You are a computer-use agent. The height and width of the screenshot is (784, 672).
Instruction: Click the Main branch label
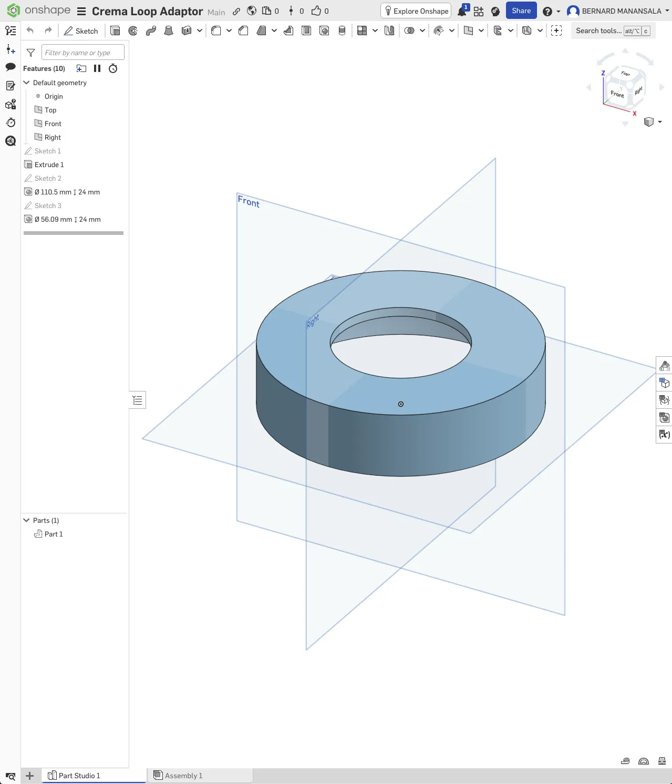coord(216,12)
